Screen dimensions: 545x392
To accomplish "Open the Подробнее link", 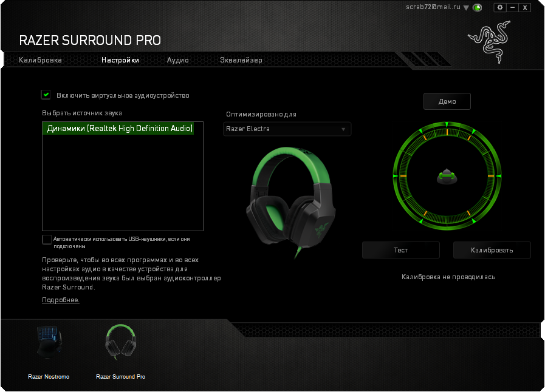I will [61, 300].
